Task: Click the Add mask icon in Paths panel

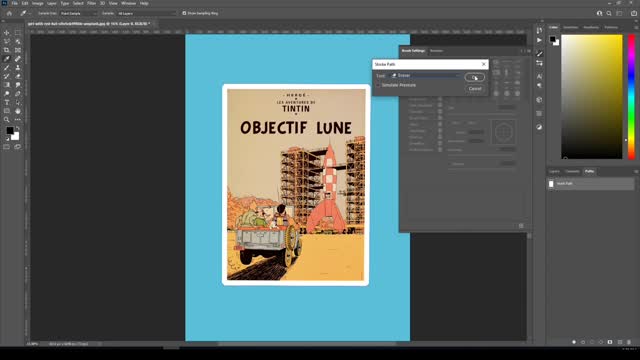Action: [x=610, y=342]
